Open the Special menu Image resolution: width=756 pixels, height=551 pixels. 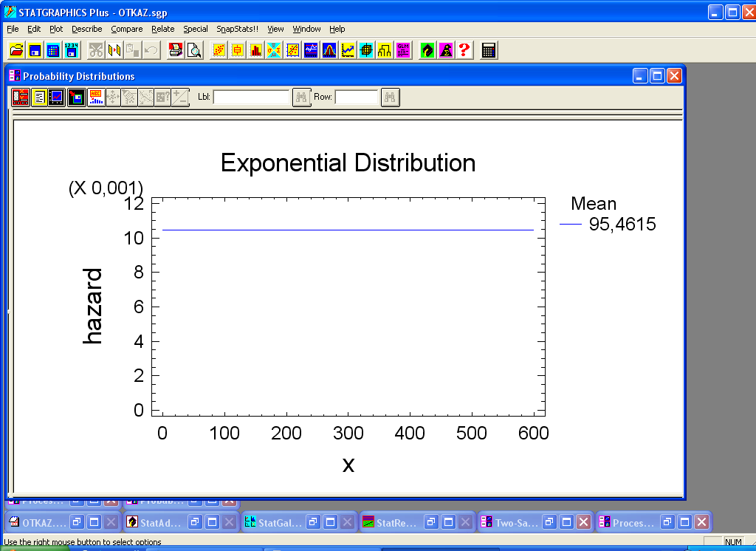[195, 29]
